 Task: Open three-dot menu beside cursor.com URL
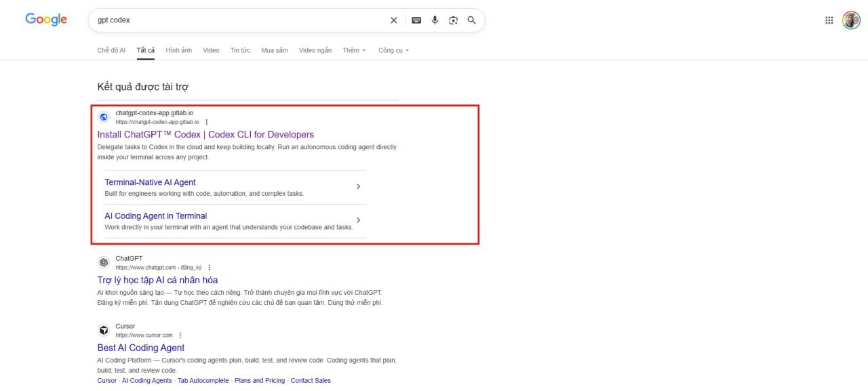coord(180,335)
